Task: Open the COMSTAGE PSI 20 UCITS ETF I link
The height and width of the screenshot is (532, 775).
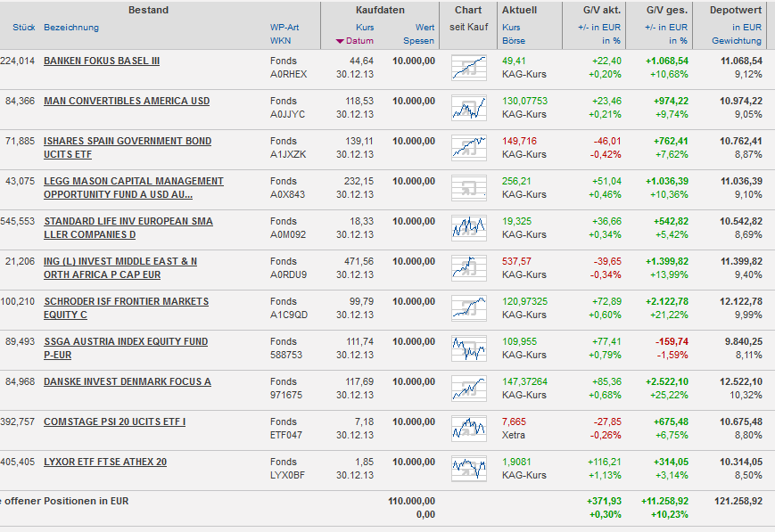Action: [114, 422]
